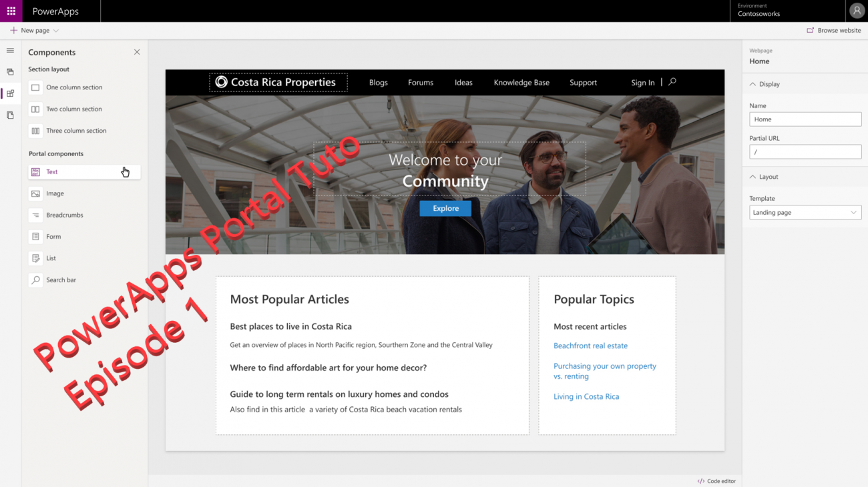Click the Costa Rica Properties logo

[x=278, y=82]
